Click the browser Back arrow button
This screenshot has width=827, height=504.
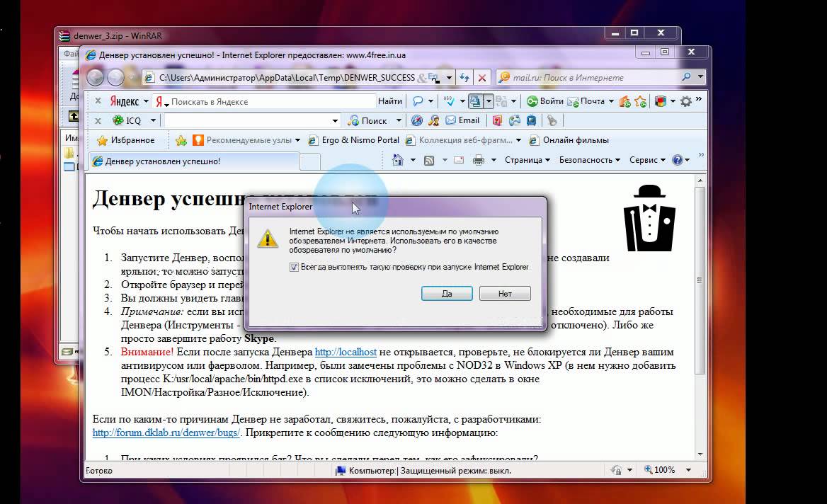click(96, 77)
